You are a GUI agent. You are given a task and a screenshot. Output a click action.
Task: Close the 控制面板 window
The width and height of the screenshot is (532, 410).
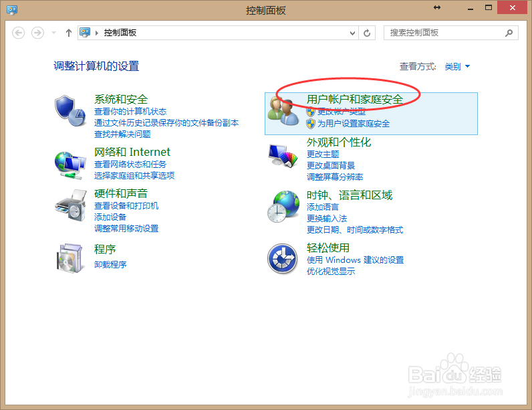512,7
